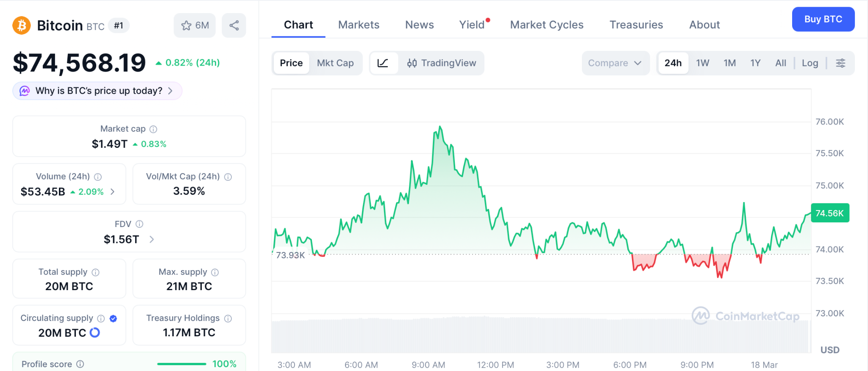
Task: Select the line chart icon
Action: tap(383, 63)
